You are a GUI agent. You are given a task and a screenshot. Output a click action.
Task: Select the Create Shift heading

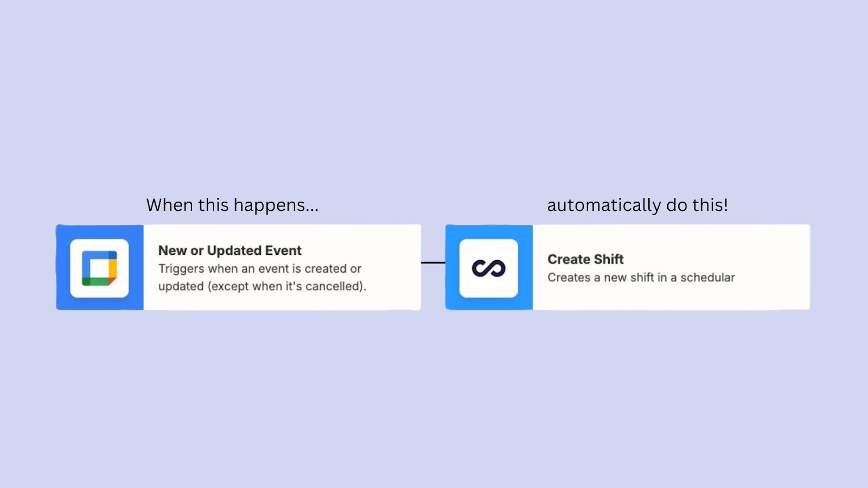point(585,259)
